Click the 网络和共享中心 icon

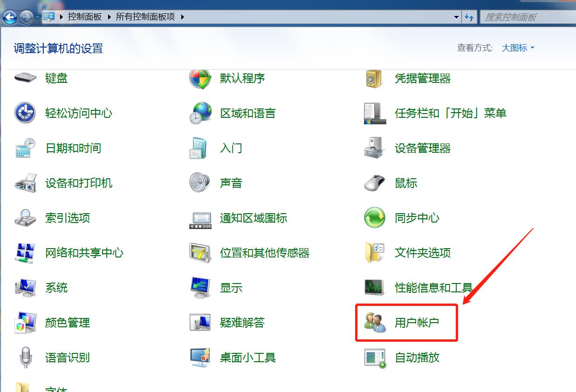pos(25,253)
